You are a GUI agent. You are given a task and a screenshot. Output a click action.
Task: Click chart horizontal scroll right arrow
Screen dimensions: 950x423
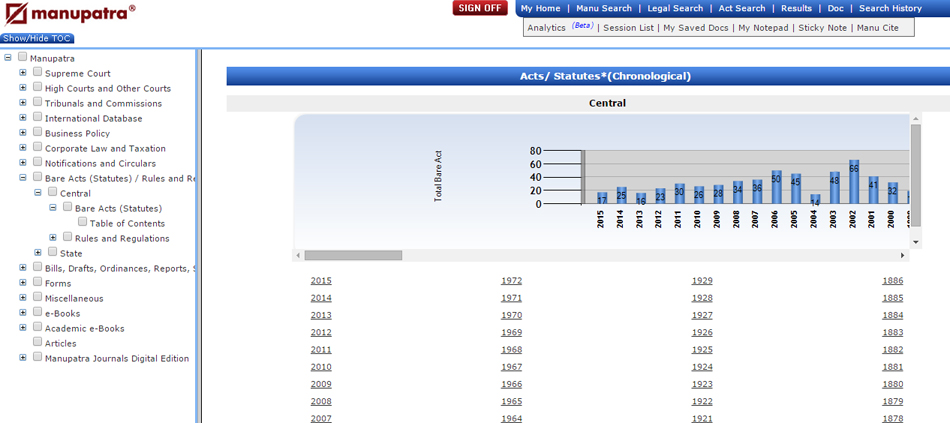(903, 256)
